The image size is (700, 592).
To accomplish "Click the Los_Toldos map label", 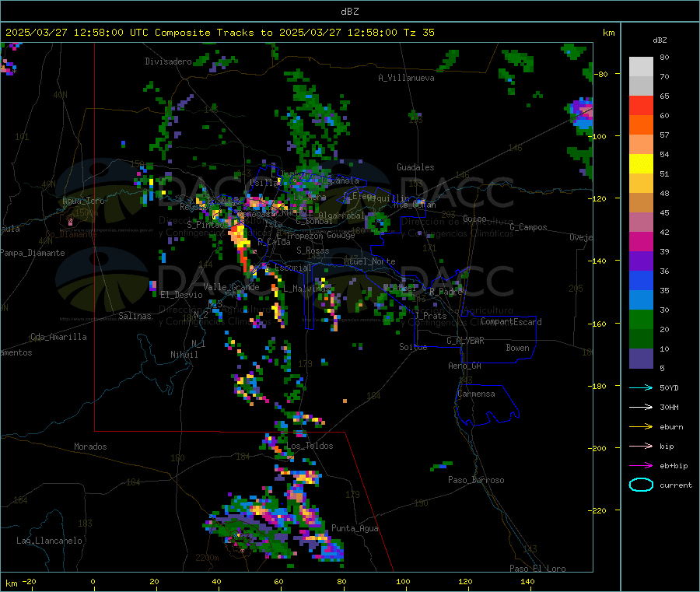I will pos(310,446).
